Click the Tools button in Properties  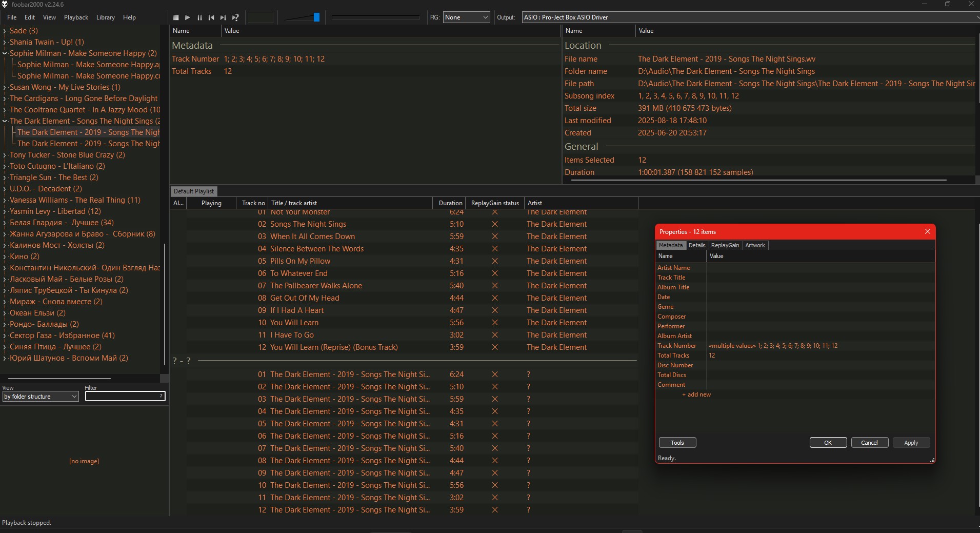tap(677, 443)
